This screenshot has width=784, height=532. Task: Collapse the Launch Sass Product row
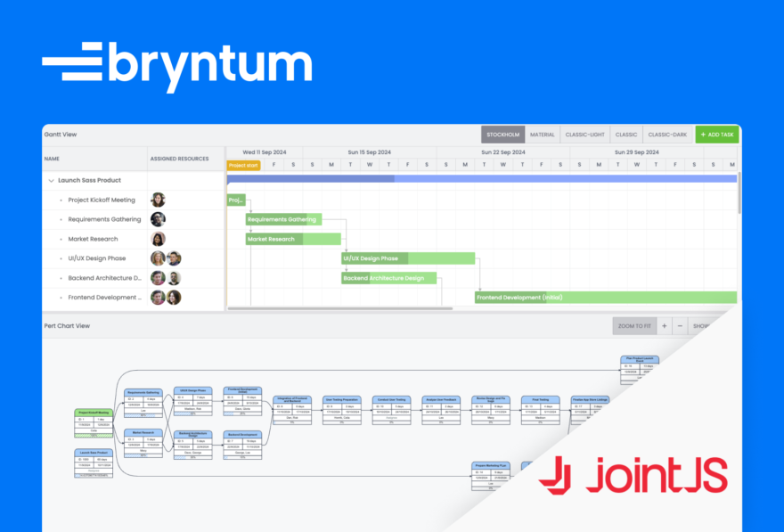(52, 179)
